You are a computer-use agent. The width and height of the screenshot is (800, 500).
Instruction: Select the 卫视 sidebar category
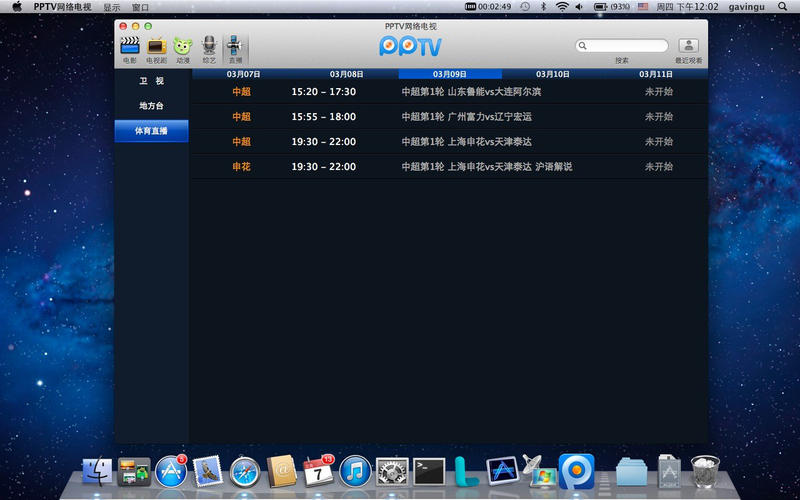pyautogui.click(x=151, y=81)
